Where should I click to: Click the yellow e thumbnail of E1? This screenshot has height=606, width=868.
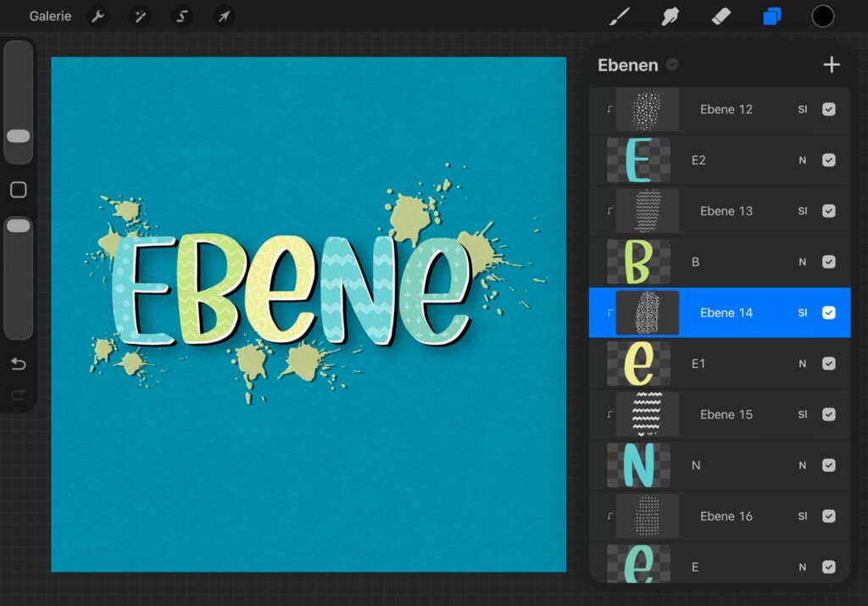coord(639,364)
